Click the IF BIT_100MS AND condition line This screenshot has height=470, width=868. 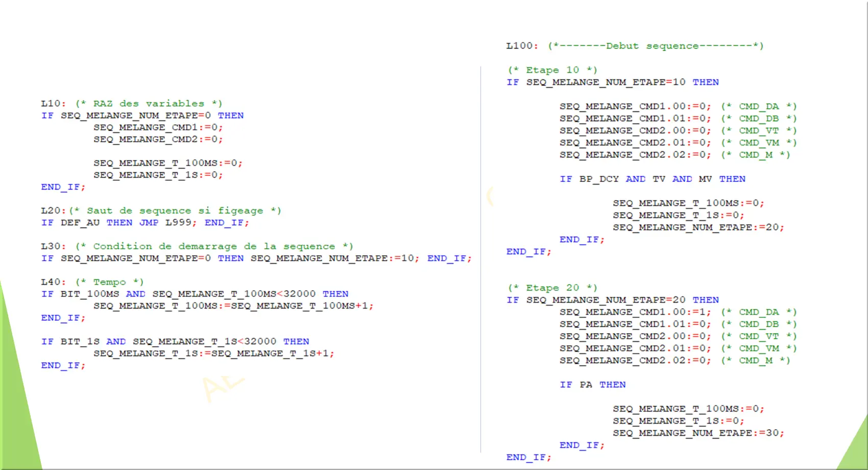(x=195, y=294)
